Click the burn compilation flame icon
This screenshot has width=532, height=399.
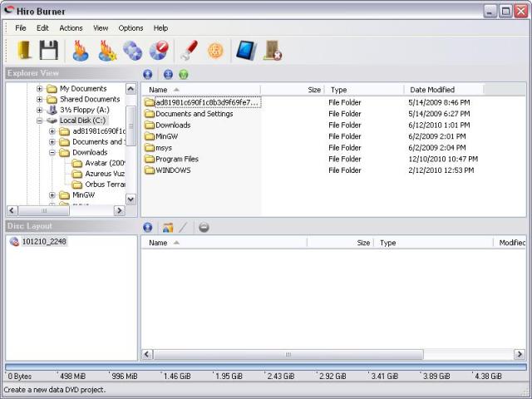(x=81, y=51)
